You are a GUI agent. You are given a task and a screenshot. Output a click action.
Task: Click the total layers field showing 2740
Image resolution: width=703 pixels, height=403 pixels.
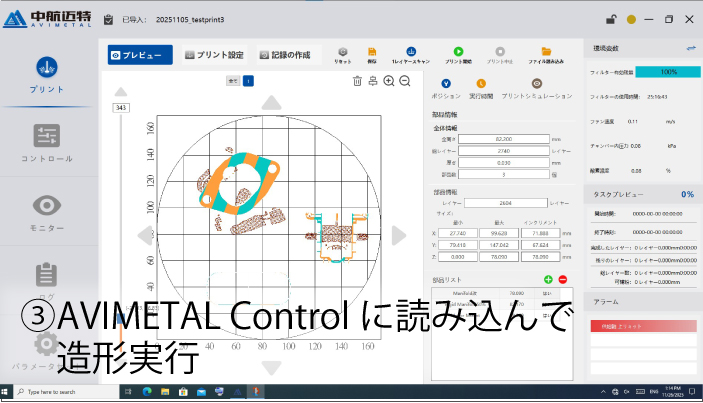tap(503, 151)
